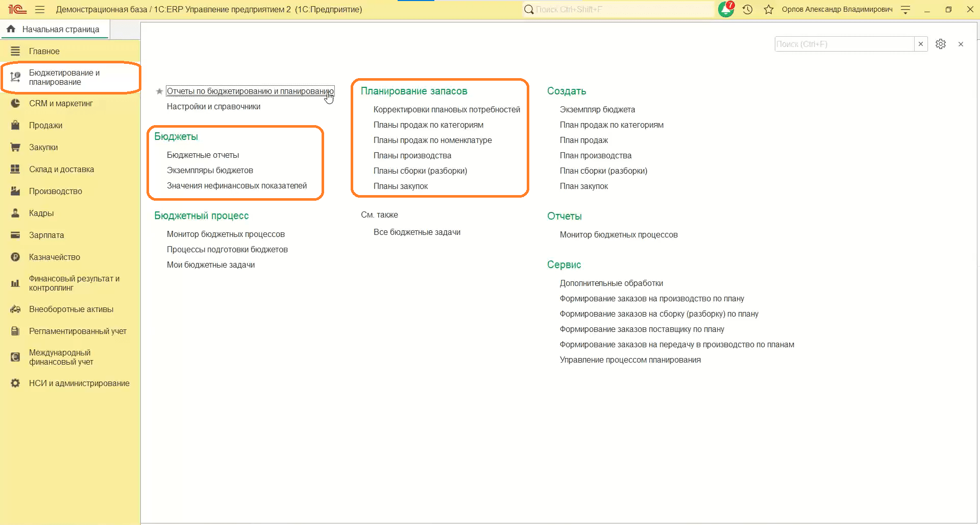980x525 pixels.
Task: Open Планы продаж по категориям
Action: 428,125
